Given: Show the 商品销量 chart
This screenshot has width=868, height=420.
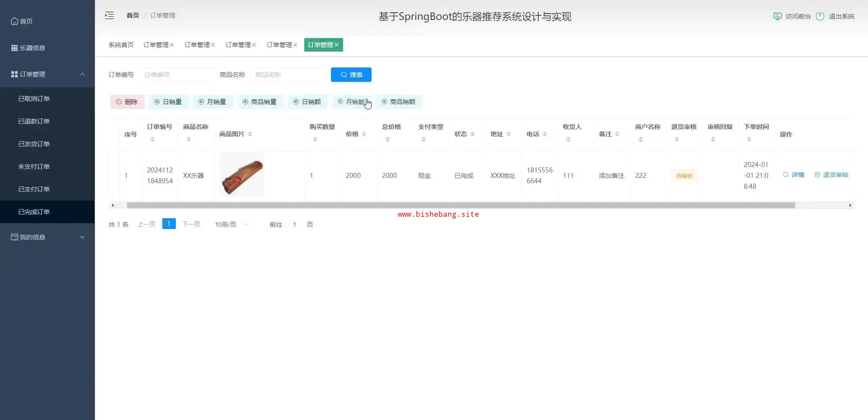Looking at the screenshot, I should point(260,102).
